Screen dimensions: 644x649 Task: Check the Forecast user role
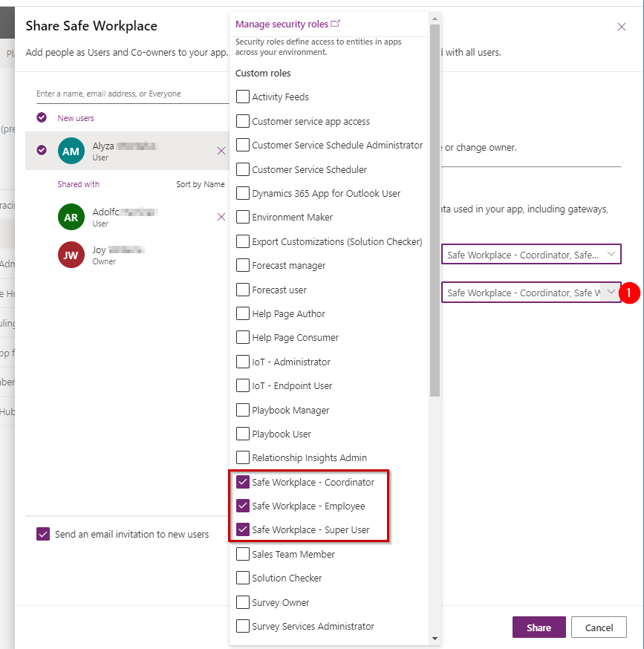[243, 290]
